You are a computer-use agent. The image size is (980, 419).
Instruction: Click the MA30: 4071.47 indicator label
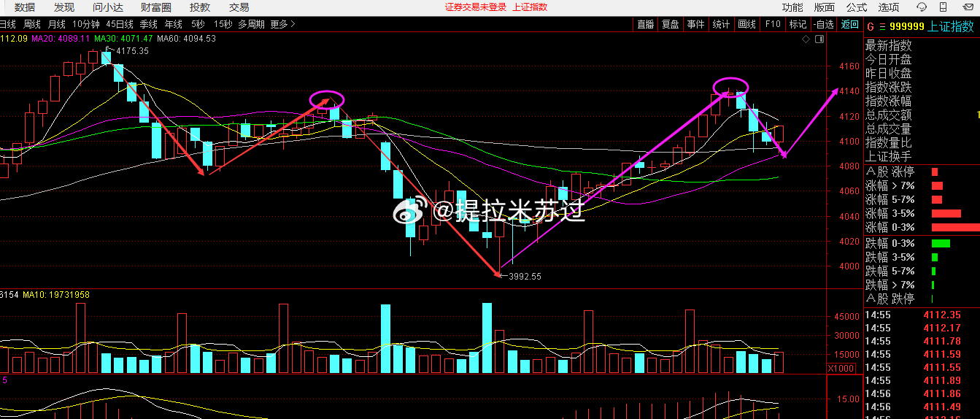[x=123, y=39]
